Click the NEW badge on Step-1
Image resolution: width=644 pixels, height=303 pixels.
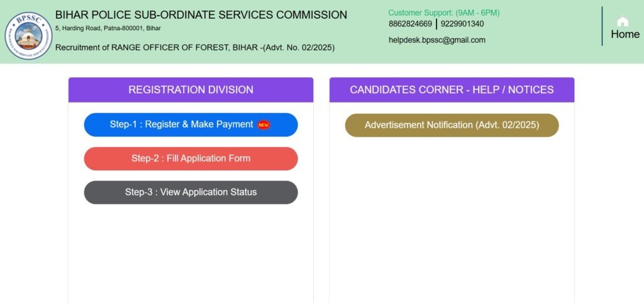(x=264, y=125)
